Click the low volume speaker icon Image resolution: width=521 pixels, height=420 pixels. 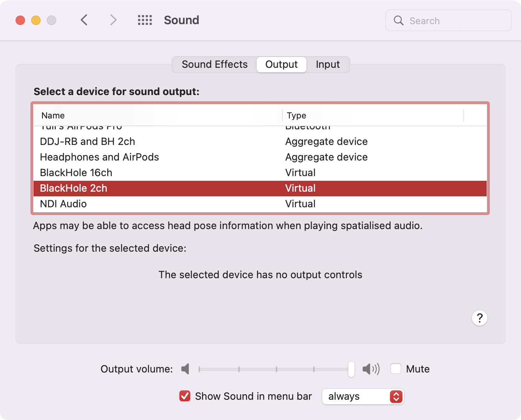point(186,369)
